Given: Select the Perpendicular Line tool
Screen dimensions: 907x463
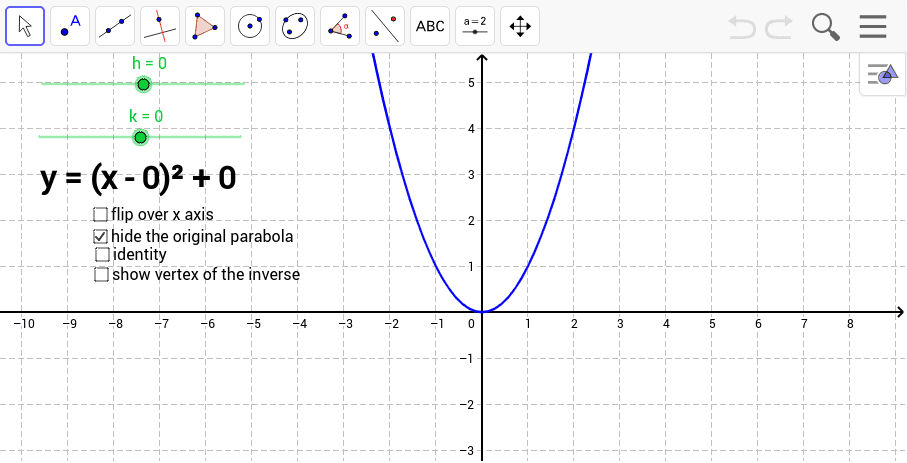Looking at the screenshot, I should (x=160, y=26).
